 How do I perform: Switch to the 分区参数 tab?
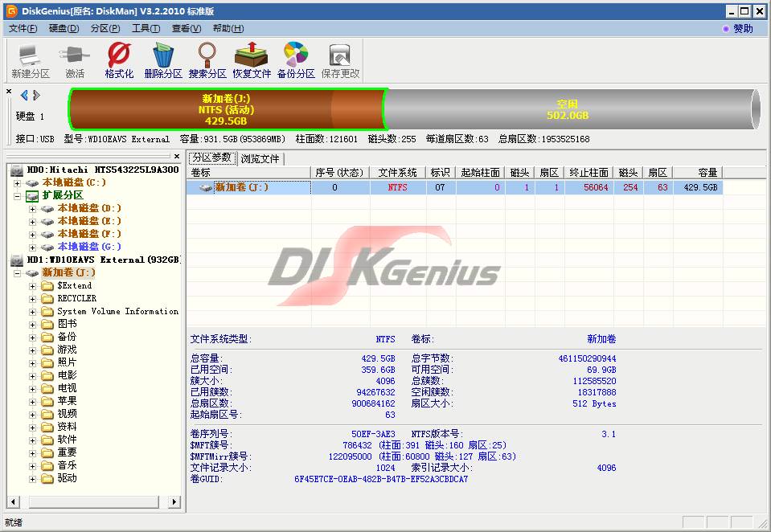click(212, 158)
